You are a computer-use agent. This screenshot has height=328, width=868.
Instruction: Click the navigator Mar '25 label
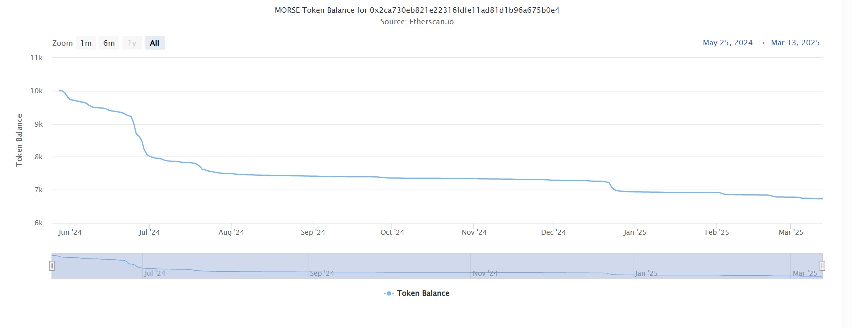coord(805,273)
